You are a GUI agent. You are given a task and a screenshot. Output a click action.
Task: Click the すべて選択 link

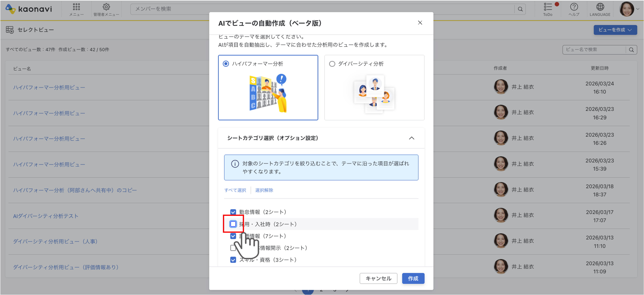[x=235, y=190]
